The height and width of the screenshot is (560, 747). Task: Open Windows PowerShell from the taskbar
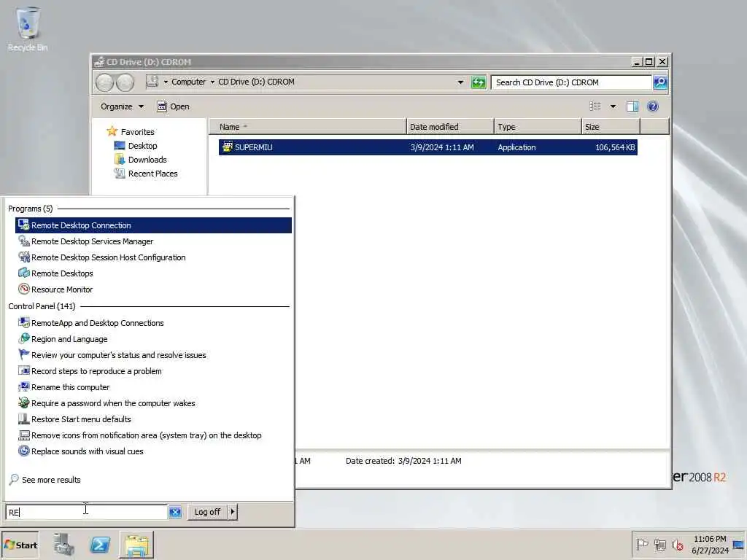click(100, 545)
